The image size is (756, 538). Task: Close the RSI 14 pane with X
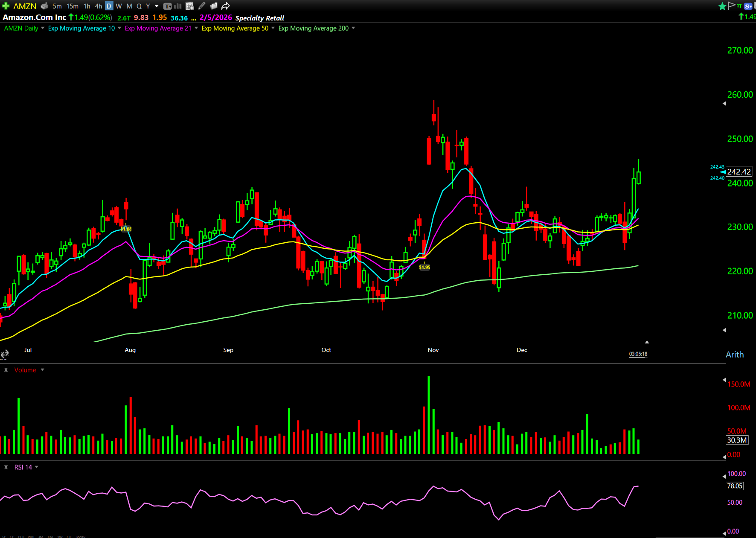point(6,467)
